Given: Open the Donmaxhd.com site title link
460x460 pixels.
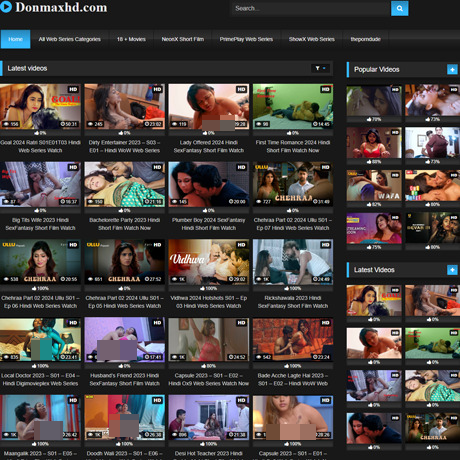Looking at the screenshot, I should (61, 7).
